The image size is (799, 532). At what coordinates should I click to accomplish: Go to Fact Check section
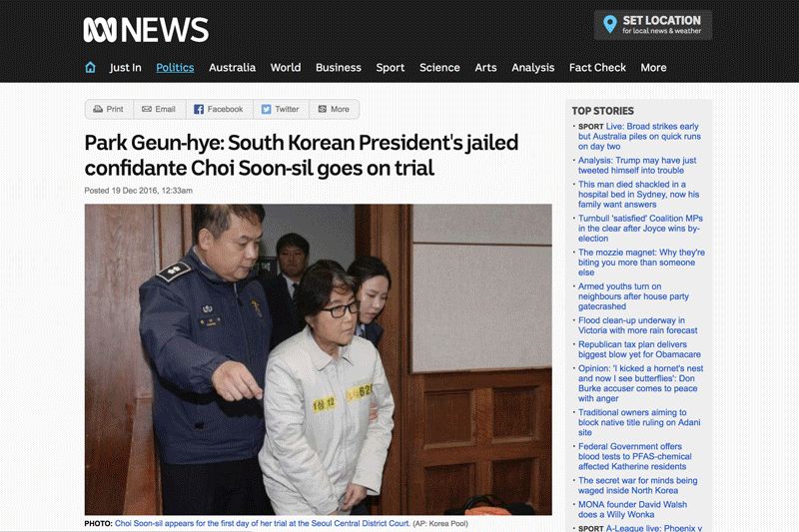[597, 67]
